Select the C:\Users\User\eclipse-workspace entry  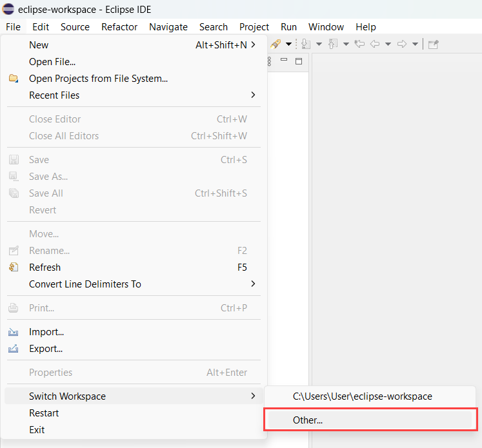pyautogui.click(x=370, y=396)
